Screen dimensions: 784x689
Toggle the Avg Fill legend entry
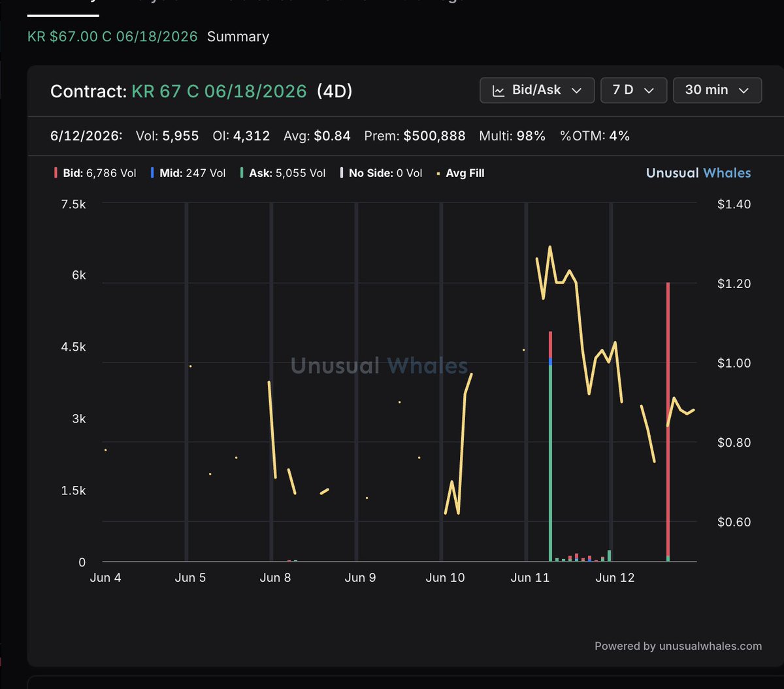(461, 173)
